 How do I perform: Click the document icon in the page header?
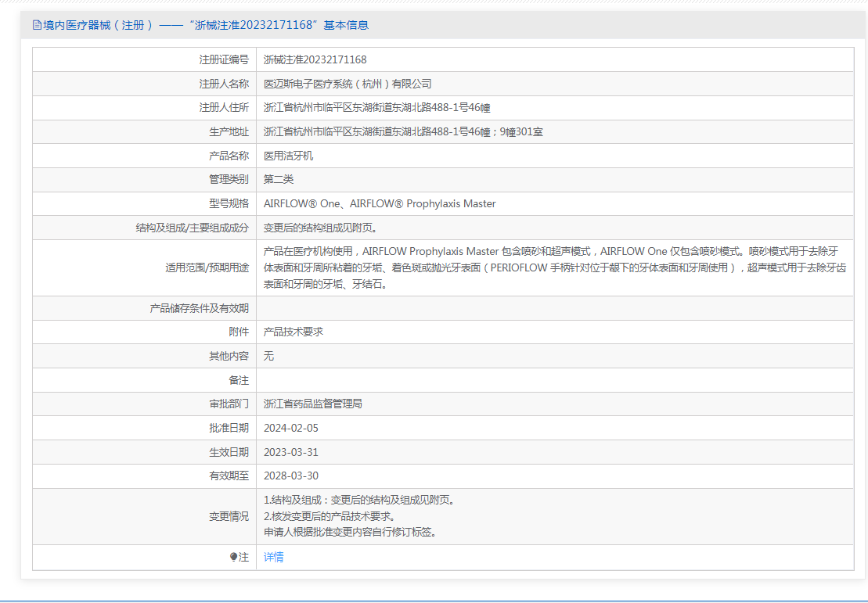36,25
